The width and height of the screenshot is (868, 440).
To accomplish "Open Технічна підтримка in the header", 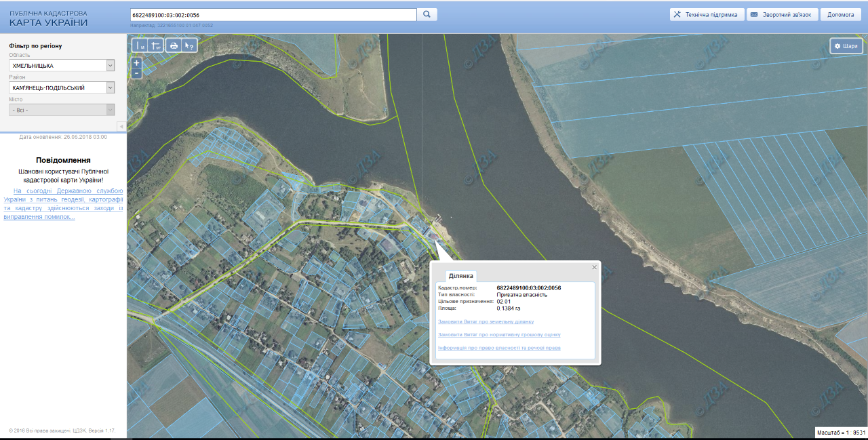I will (x=705, y=14).
